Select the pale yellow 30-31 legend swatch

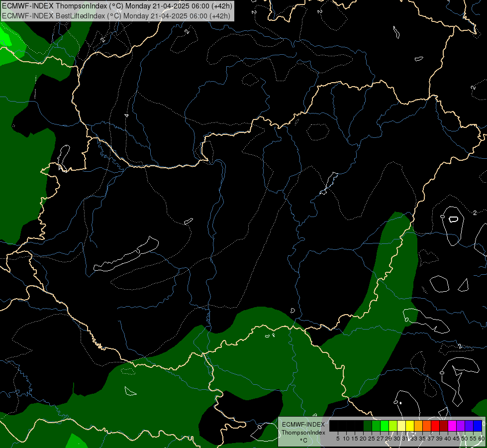click(x=401, y=426)
